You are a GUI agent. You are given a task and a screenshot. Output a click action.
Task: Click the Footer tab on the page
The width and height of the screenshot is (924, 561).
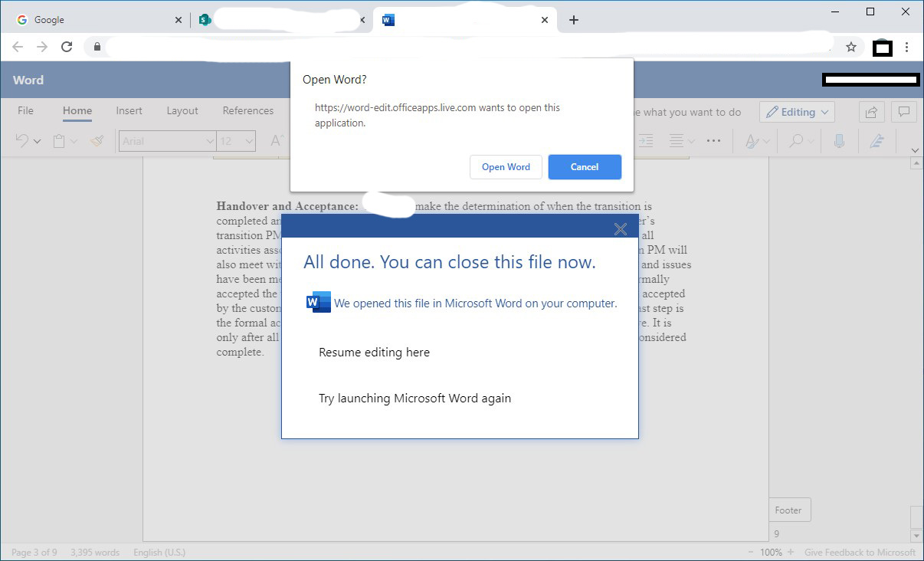(789, 510)
